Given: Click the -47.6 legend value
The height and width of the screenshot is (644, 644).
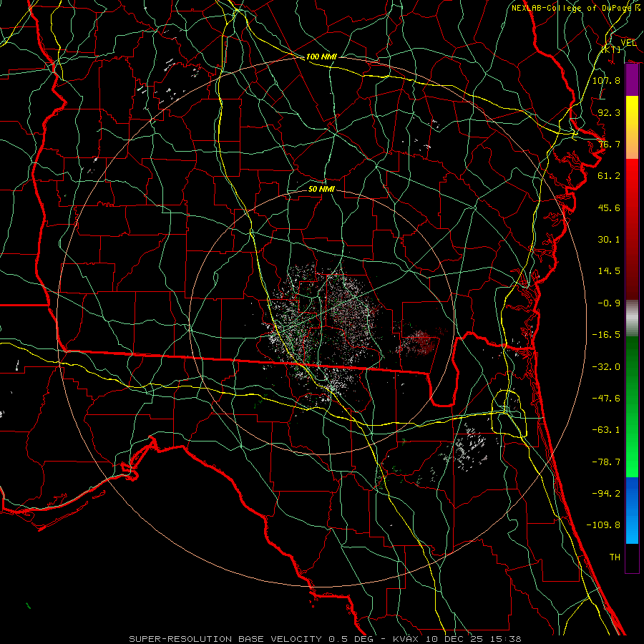Looking at the screenshot, I should (606, 399).
